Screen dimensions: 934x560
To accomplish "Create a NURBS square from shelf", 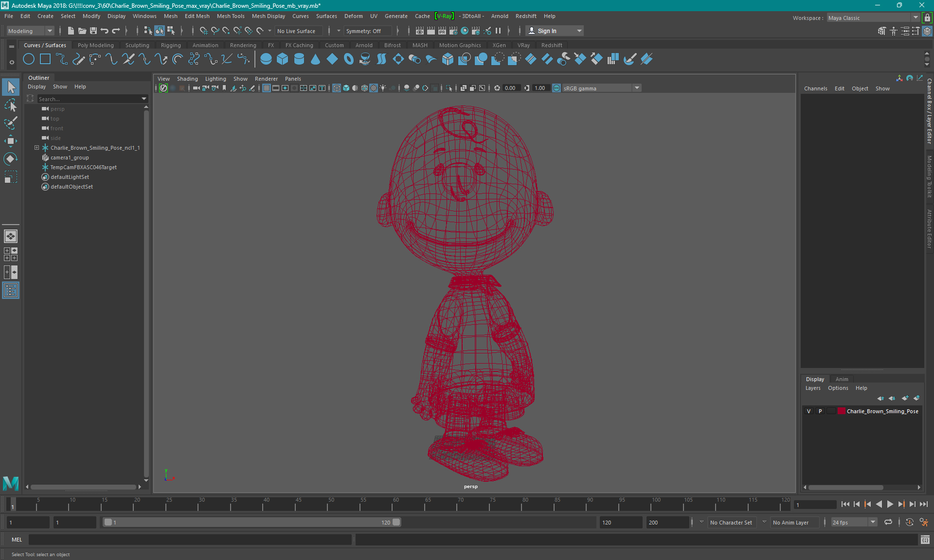I will point(45,59).
